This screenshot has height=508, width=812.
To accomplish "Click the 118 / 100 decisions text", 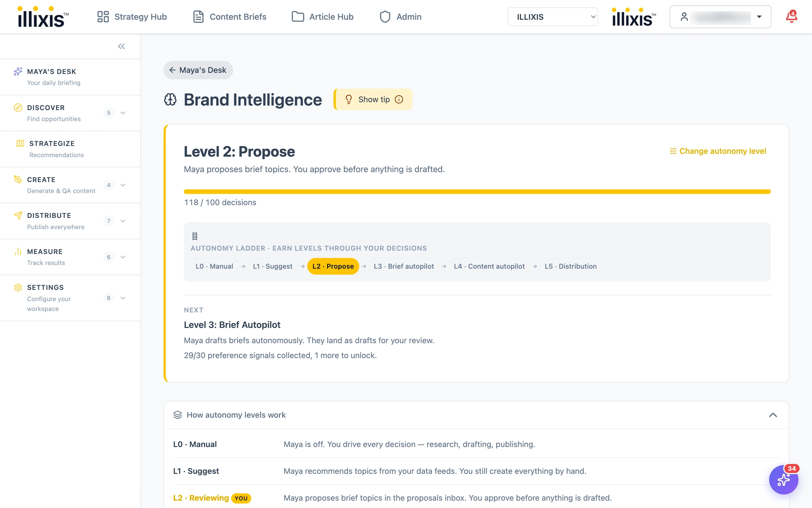I will tap(220, 203).
